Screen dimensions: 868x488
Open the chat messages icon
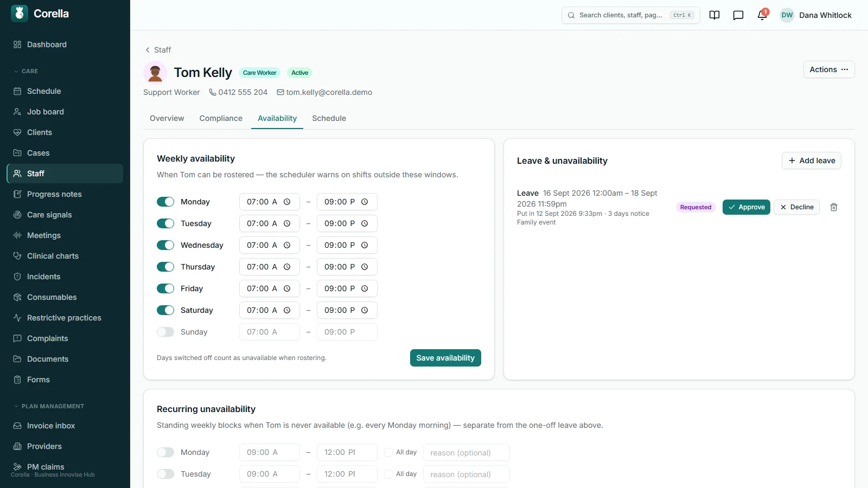[x=738, y=15]
